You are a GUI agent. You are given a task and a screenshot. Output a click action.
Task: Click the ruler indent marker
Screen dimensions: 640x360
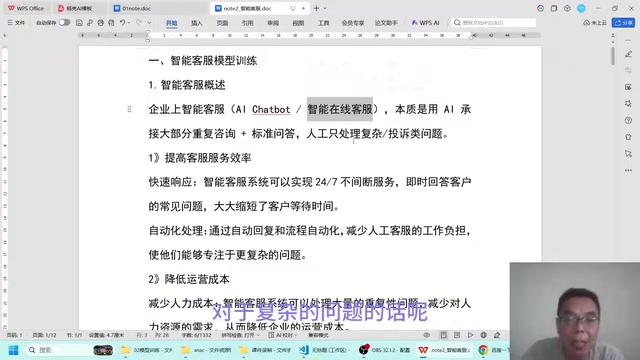[x=147, y=36]
